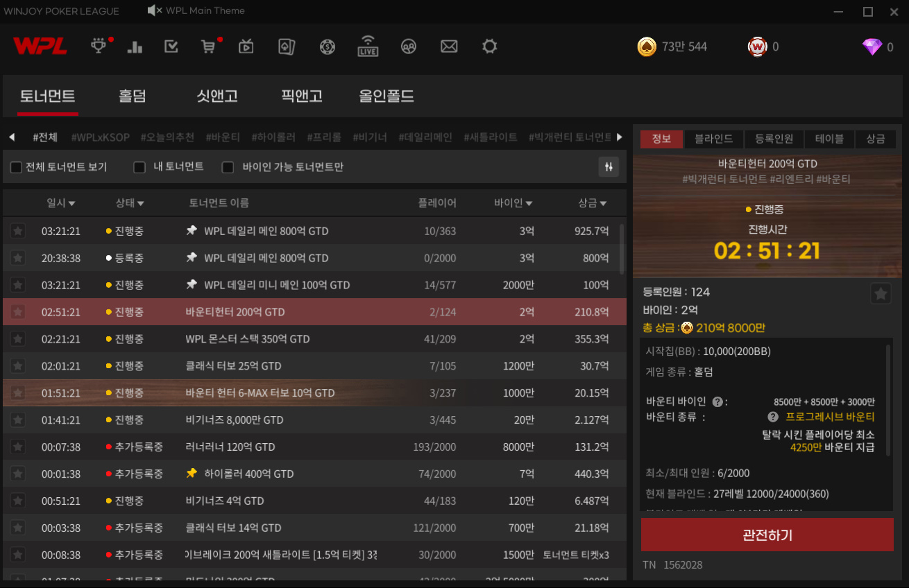The width and height of the screenshot is (909, 588).
Task: Click the bar chart statistics icon
Action: pyautogui.click(x=135, y=46)
